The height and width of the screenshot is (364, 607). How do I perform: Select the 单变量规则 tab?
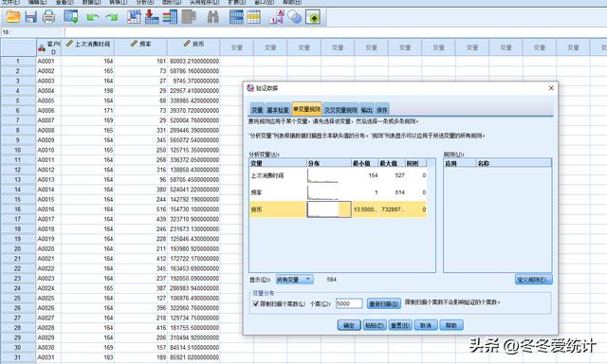(306, 109)
